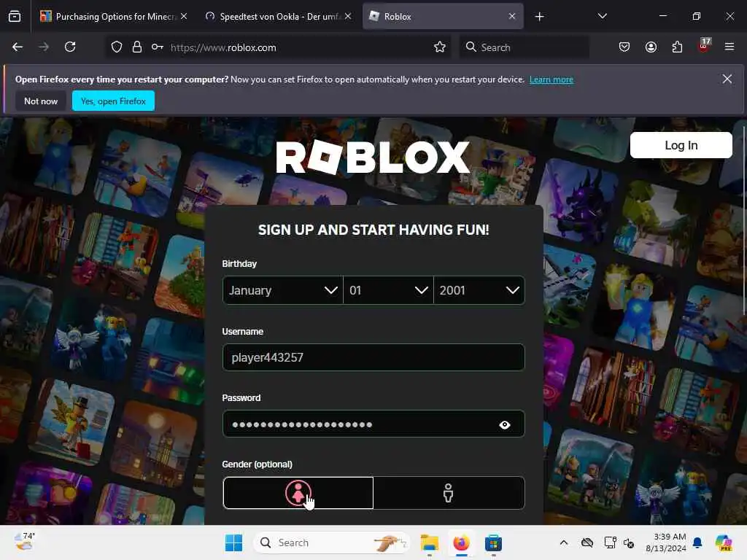Viewport: 747px width, 560px height.
Task: Open the birthday year dropdown showing 2001
Action: tap(479, 290)
